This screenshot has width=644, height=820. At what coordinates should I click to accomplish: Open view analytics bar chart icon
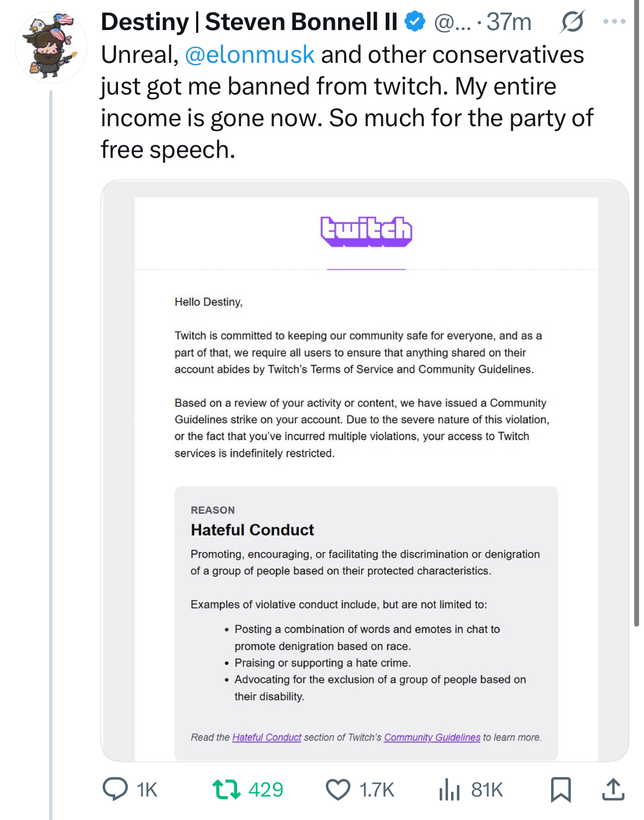tap(450, 789)
